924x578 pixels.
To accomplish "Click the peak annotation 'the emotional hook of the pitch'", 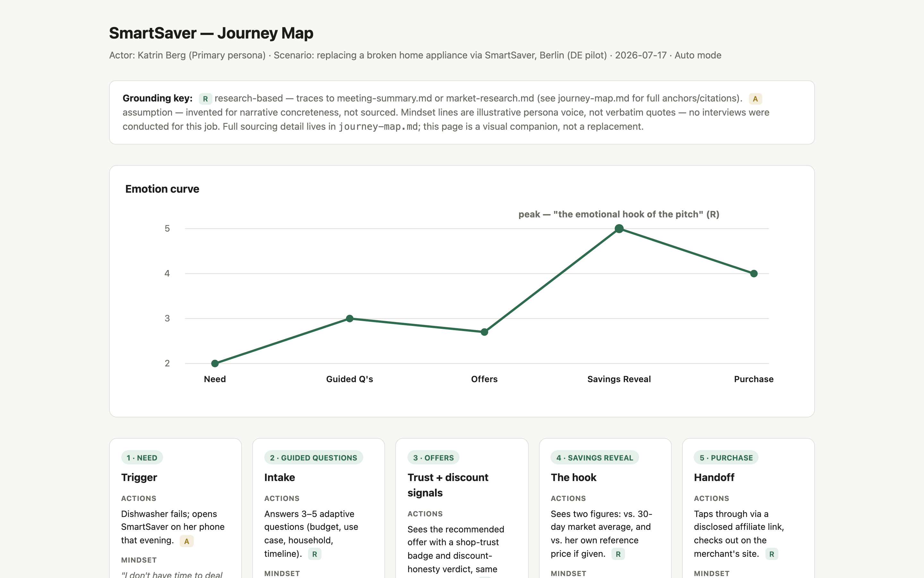I will coord(619,215).
